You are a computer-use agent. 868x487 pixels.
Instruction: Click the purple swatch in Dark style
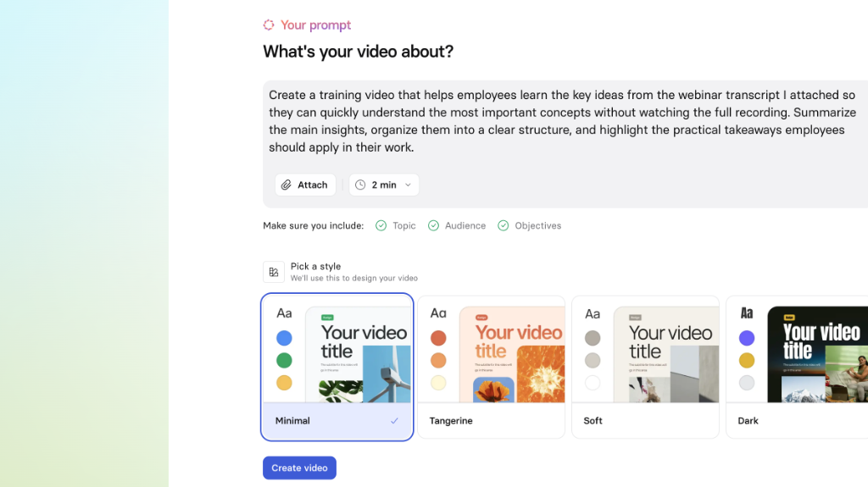pos(747,338)
